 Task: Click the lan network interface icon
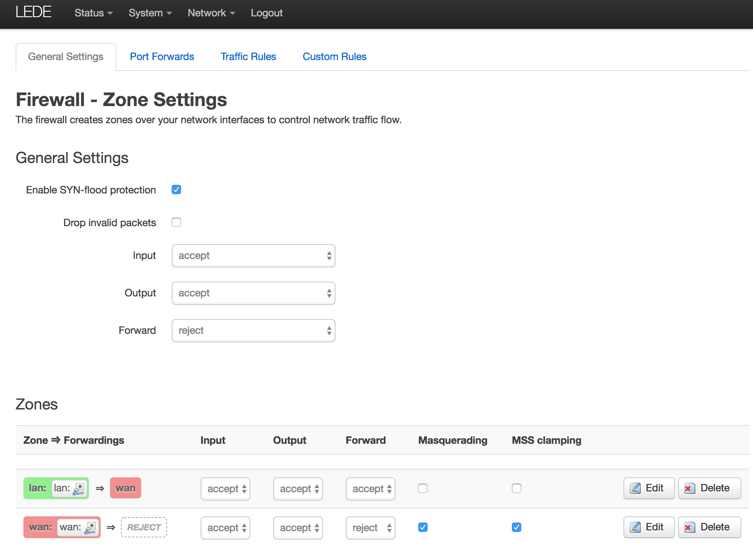pos(79,488)
